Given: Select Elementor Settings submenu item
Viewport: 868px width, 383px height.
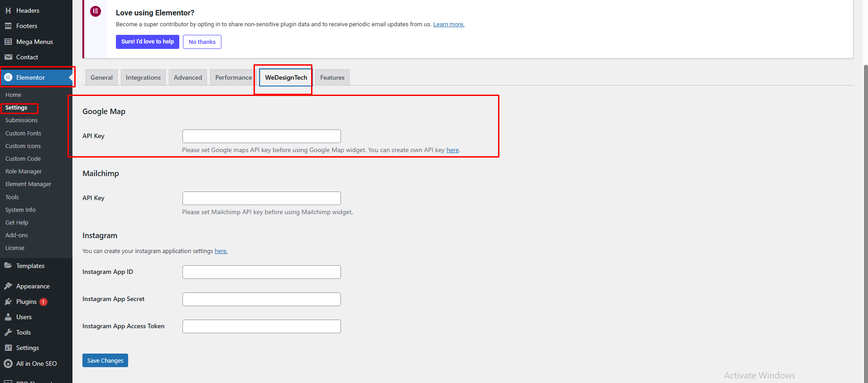Looking at the screenshot, I should [16, 108].
